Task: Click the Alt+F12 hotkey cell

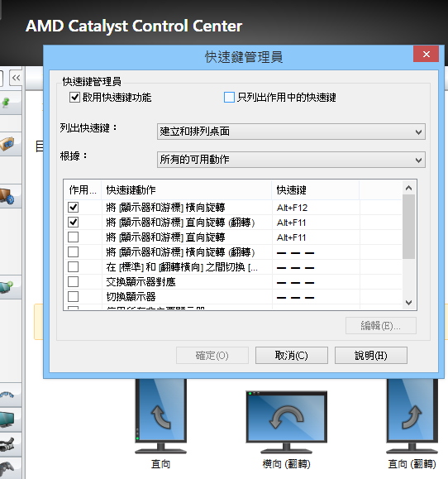Action: (292, 208)
